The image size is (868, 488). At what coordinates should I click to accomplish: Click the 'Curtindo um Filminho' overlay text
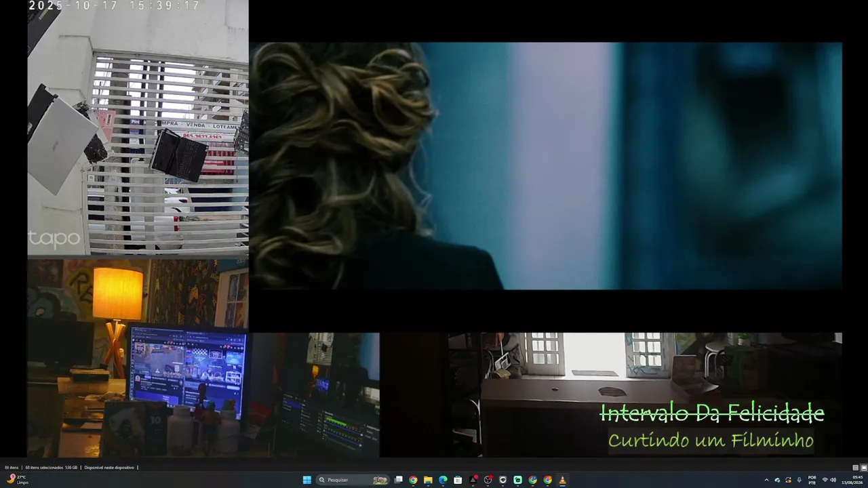coord(711,441)
